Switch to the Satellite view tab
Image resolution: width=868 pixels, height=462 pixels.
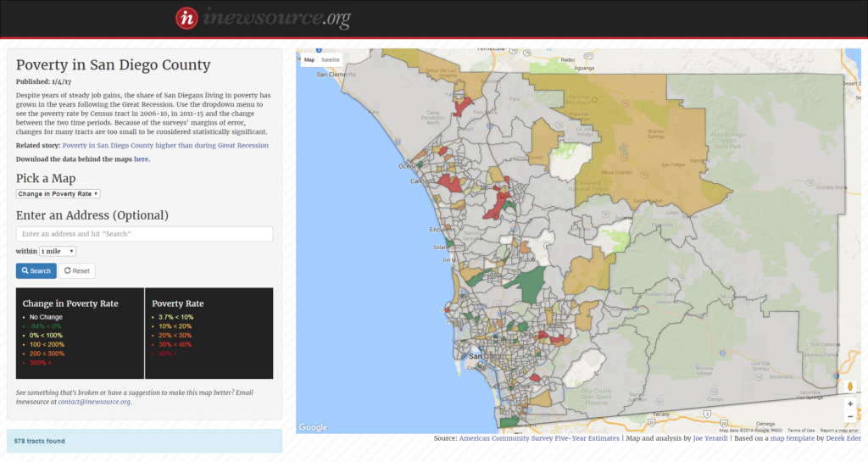tap(331, 59)
